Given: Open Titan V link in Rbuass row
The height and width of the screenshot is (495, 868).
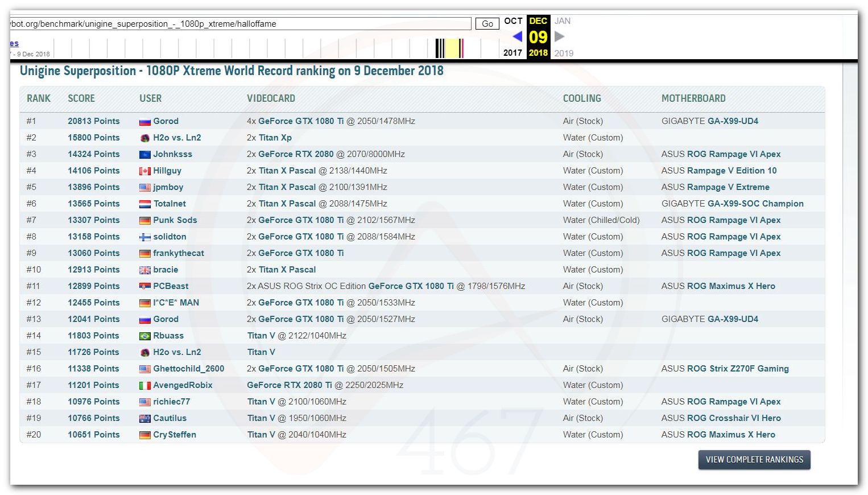Looking at the screenshot, I should (x=261, y=336).
